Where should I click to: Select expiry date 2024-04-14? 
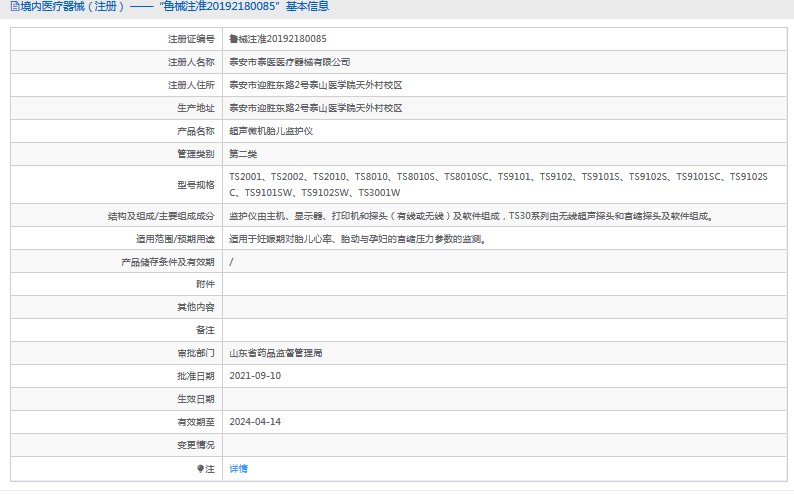(255, 422)
